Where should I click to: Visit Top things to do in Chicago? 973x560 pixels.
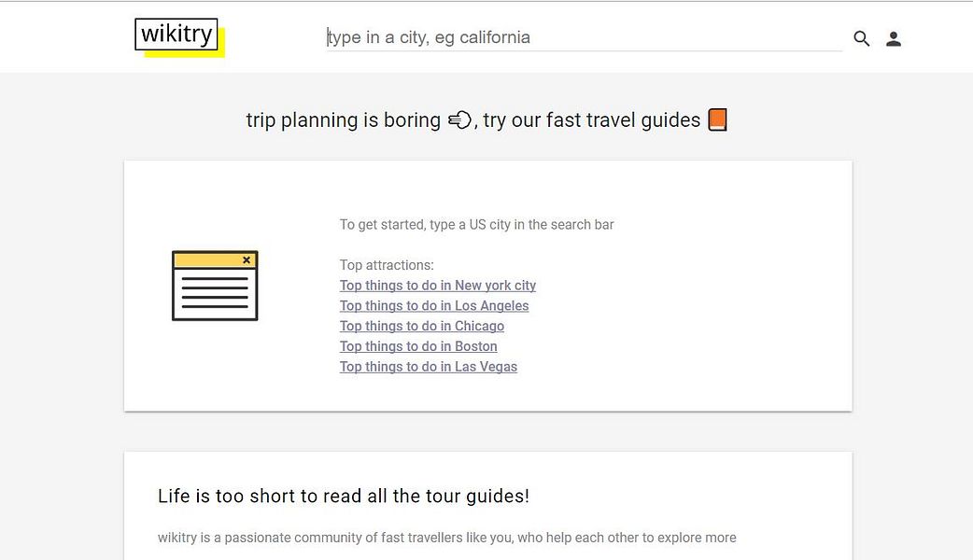(422, 327)
